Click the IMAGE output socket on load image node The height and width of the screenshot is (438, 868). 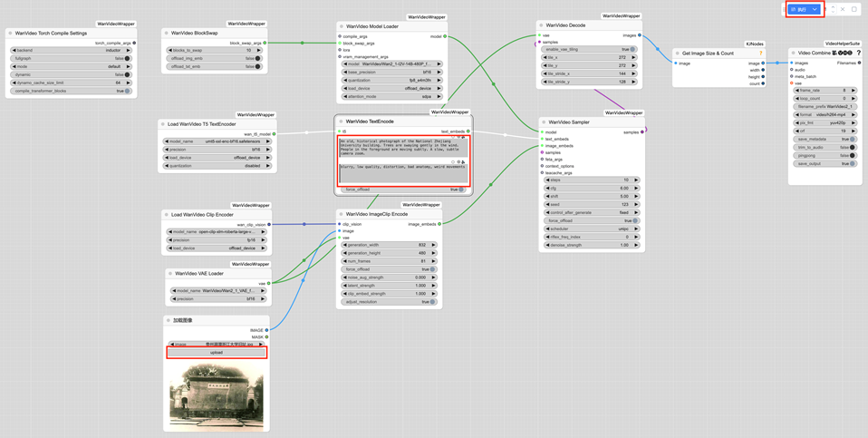pos(266,330)
